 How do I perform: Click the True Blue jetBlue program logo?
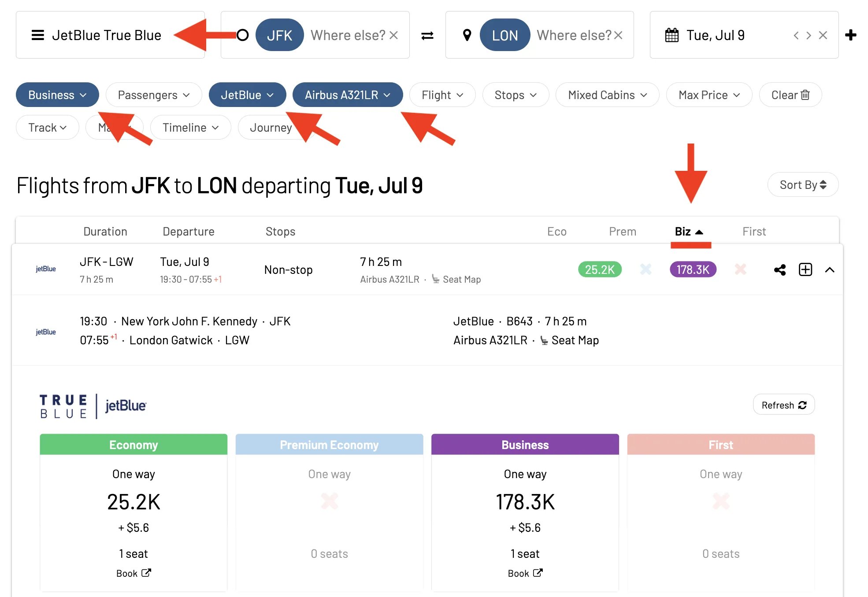(93, 406)
